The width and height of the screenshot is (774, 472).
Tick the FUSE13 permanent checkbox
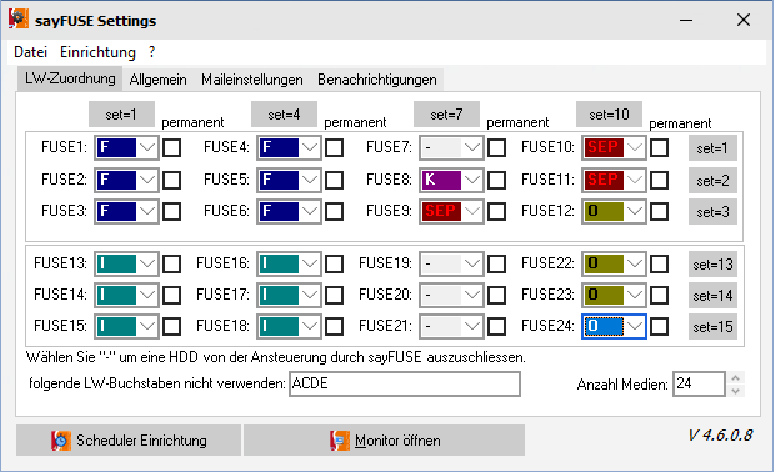pyautogui.click(x=172, y=264)
